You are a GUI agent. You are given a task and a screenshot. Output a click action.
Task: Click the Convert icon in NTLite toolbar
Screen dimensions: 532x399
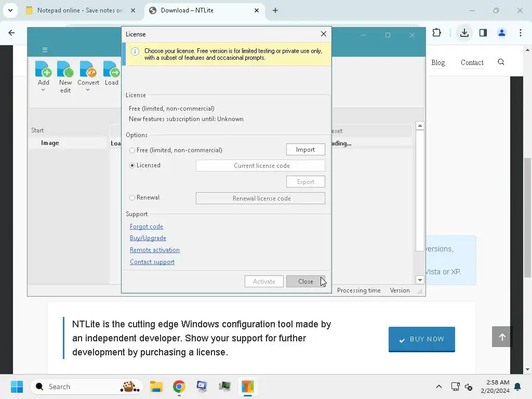(88, 69)
